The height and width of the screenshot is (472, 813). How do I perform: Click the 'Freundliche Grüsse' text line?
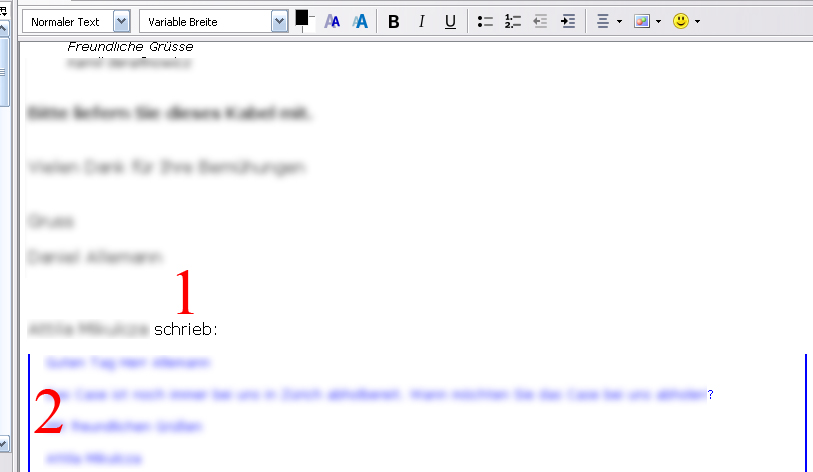130,47
